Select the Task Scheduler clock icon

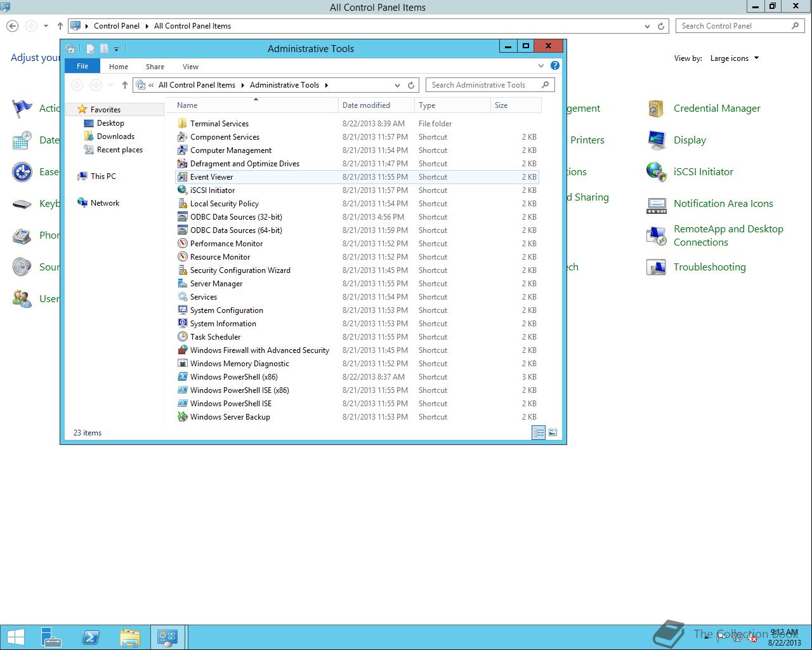pyautogui.click(x=183, y=337)
